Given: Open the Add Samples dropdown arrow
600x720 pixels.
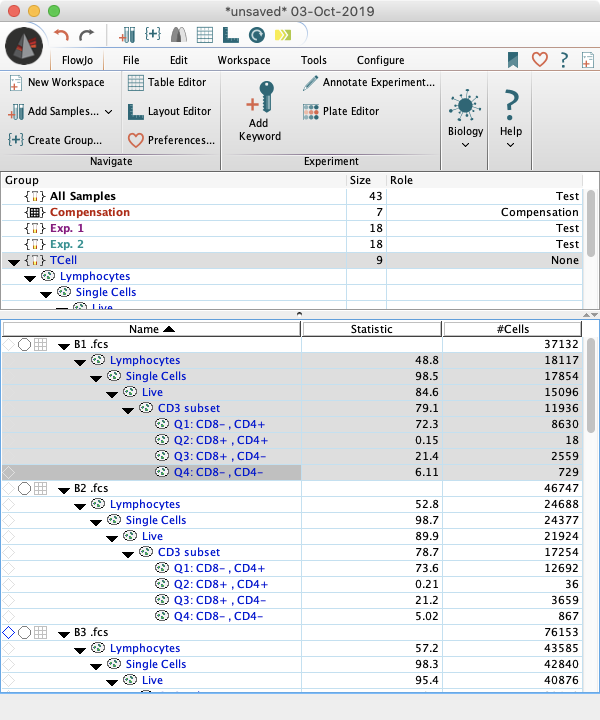Looking at the screenshot, I should coord(109,112).
